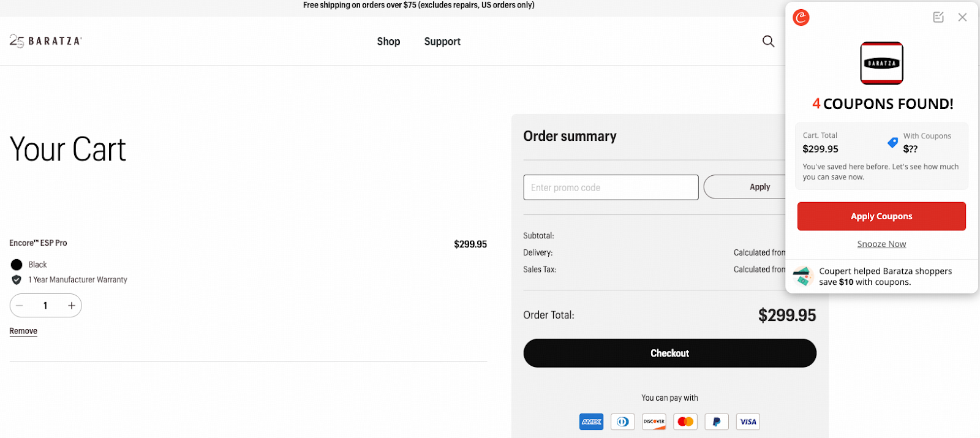Click the Coupert red logo icon
Image resolution: width=980 pixels, height=438 pixels.
[x=801, y=17]
